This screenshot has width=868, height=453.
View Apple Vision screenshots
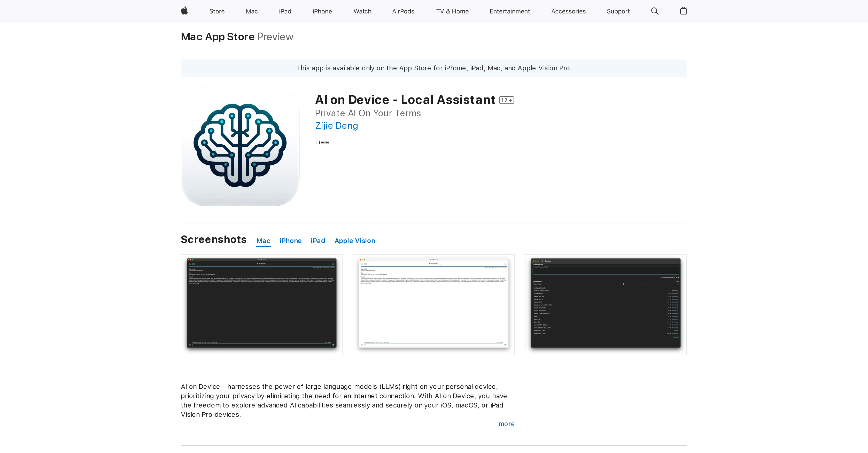point(355,241)
